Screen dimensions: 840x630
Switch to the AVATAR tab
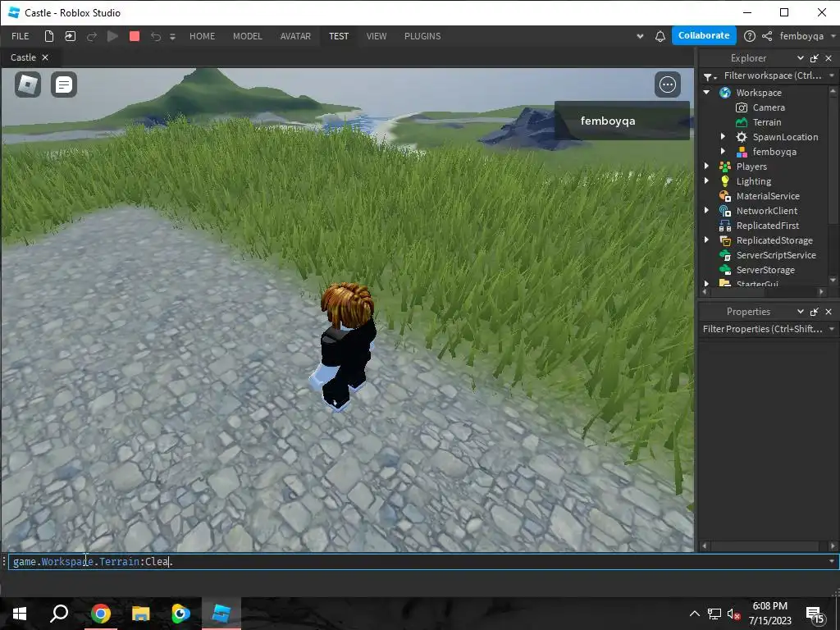point(295,36)
